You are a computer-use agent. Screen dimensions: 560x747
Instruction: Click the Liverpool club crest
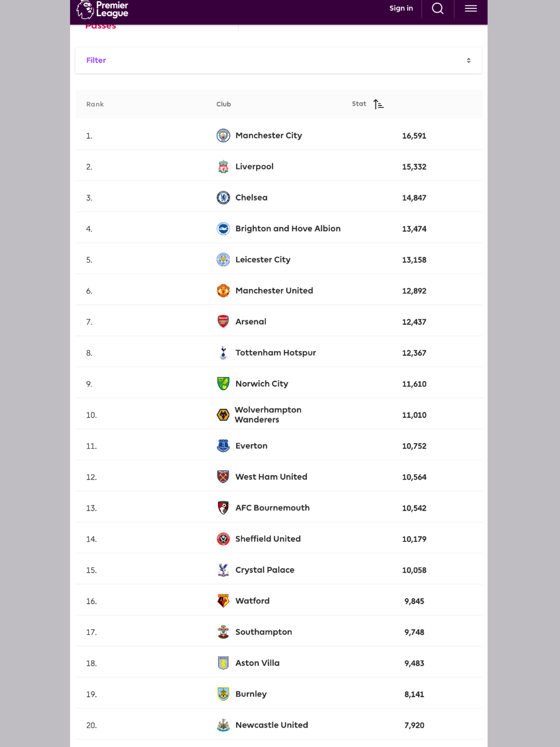[x=223, y=167]
